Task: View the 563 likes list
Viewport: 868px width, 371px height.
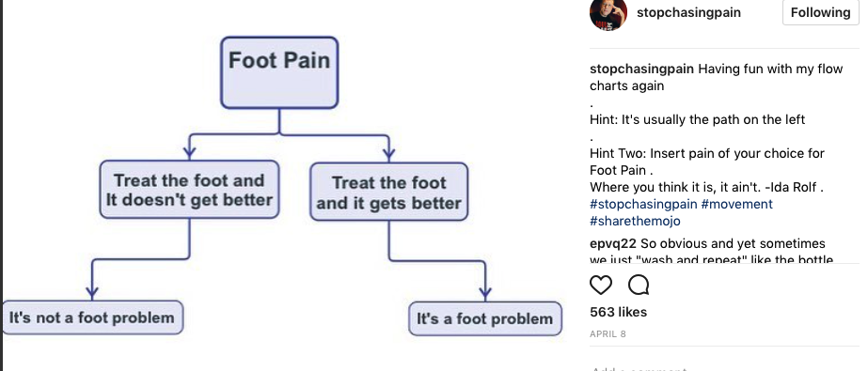Action: pyautogui.click(x=619, y=312)
